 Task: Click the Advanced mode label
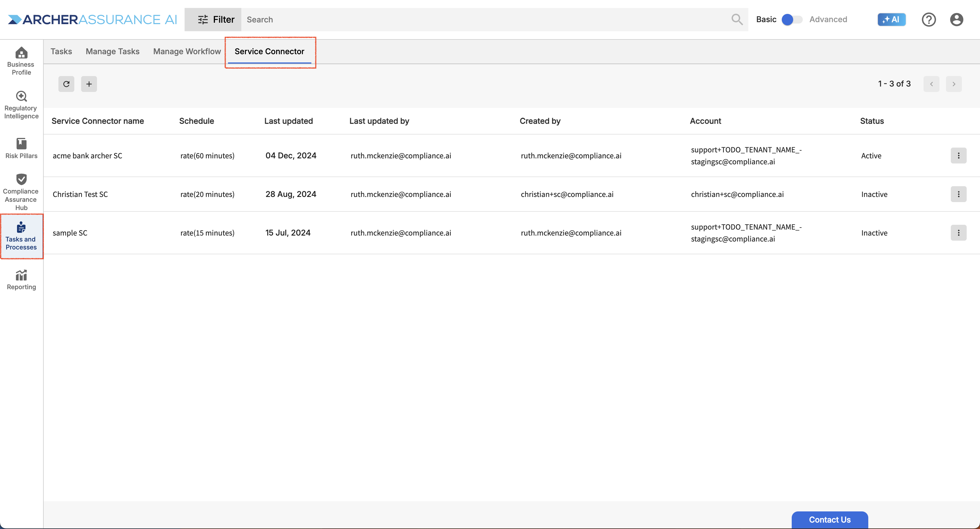click(828, 19)
